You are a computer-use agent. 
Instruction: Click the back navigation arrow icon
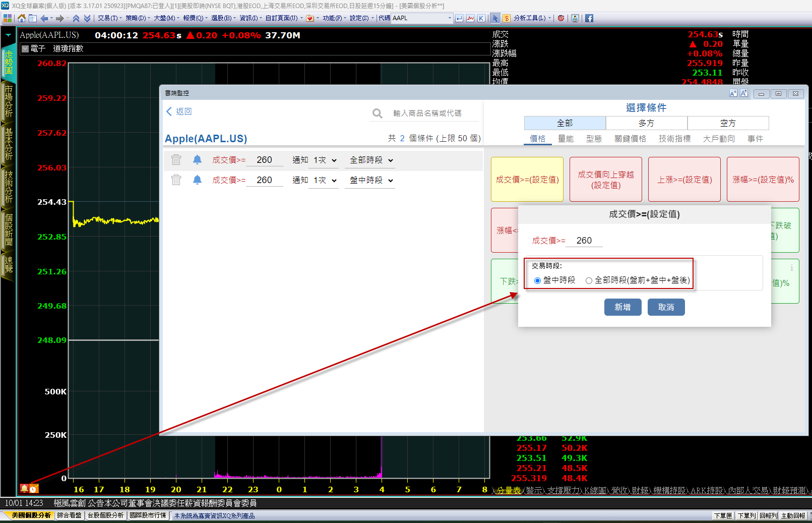coord(169,111)
